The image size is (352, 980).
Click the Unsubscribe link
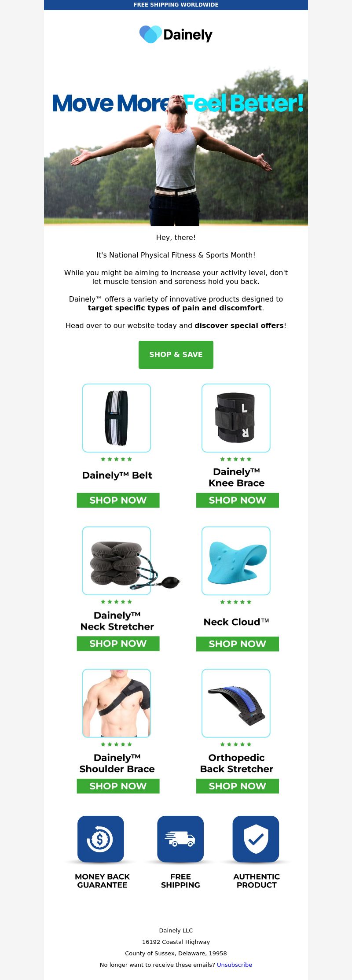click(x=235, y=965)
